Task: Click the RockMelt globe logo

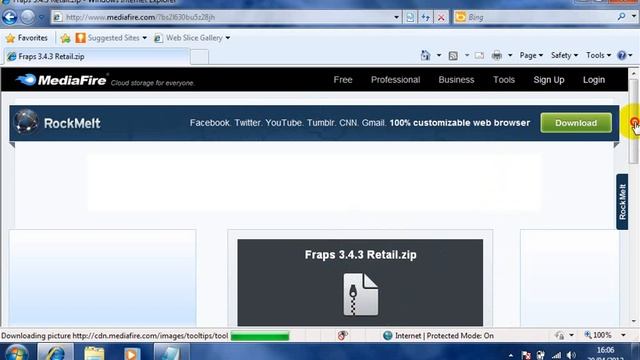Action: pos(26,121)
